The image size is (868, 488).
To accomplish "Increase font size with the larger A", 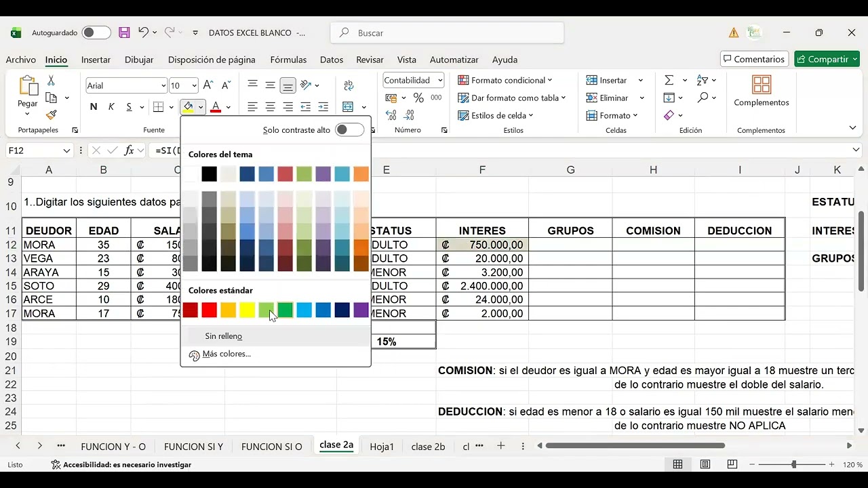I will (x=208, y=85).
